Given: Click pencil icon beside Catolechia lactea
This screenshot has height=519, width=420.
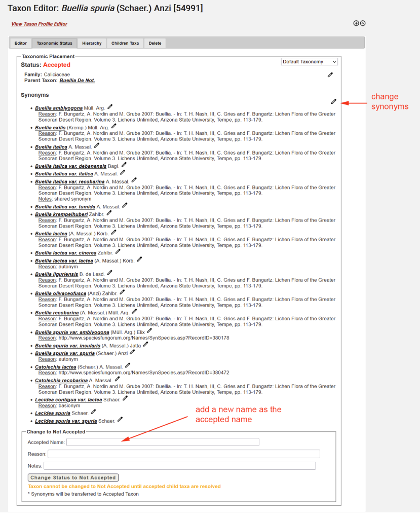Looking at the screenshot, I should tap(128, 365).
